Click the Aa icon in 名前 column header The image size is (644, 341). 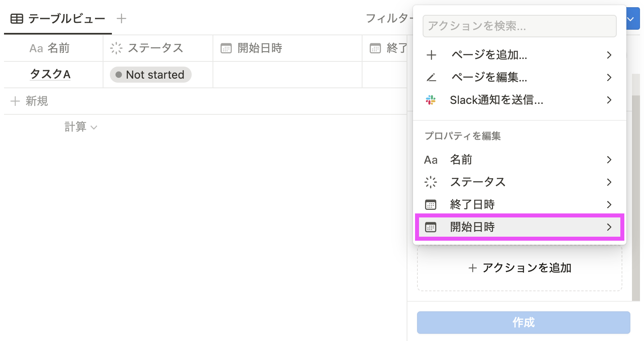coord(36,49)
